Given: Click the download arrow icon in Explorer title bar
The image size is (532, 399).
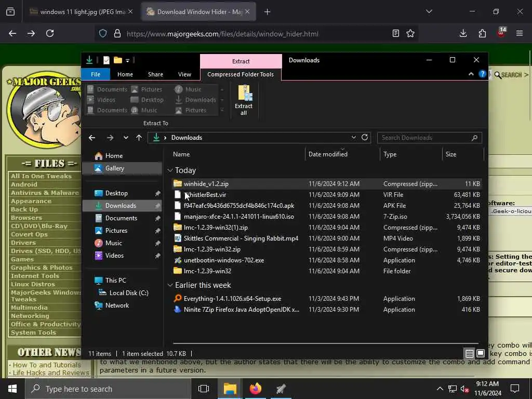Looking at the screenshot, I should pos(89,60).
